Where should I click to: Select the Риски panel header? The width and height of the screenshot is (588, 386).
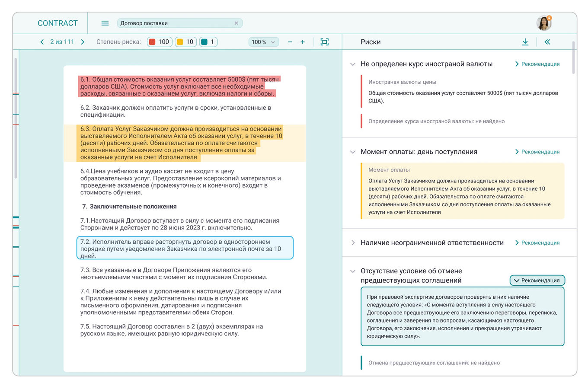tap(370, 42)
